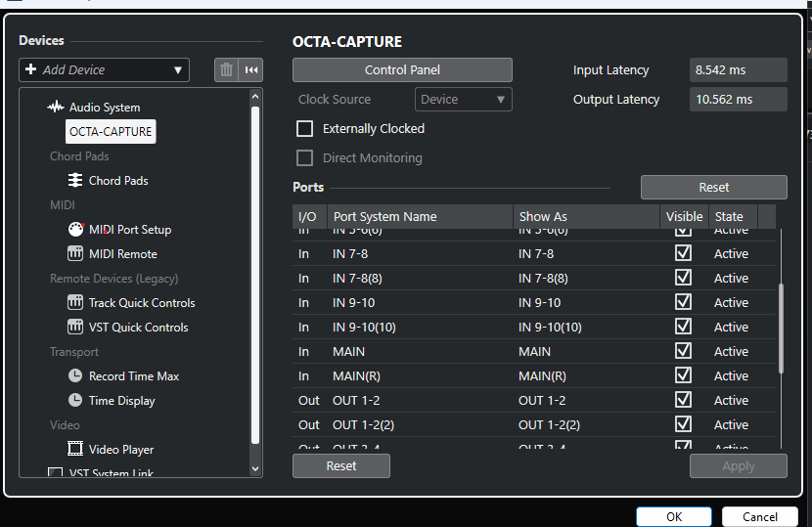
Task: Edit Show As name 'OUT 1-2(2)'
Action: 549,425
